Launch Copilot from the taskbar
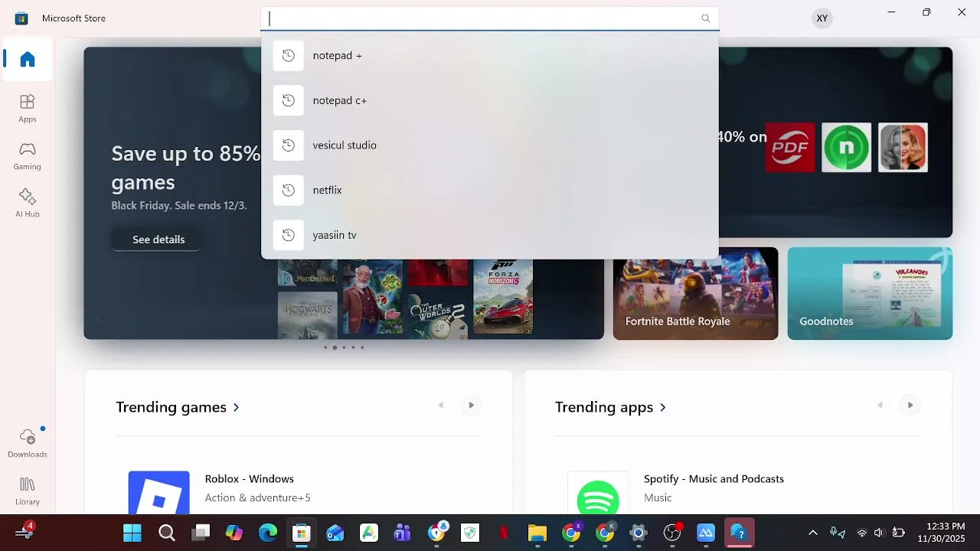This screenshot has width=980, height=551. click(x=234, y=533)
